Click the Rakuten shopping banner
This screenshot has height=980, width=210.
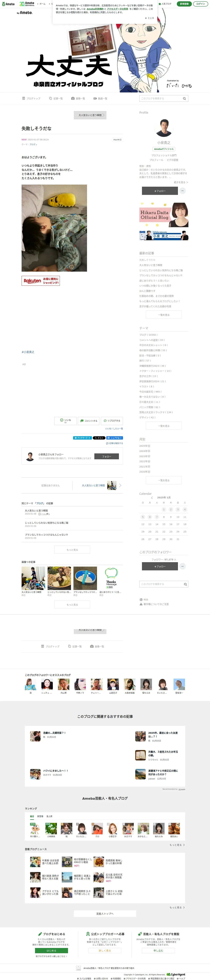[x=41, y=281]
